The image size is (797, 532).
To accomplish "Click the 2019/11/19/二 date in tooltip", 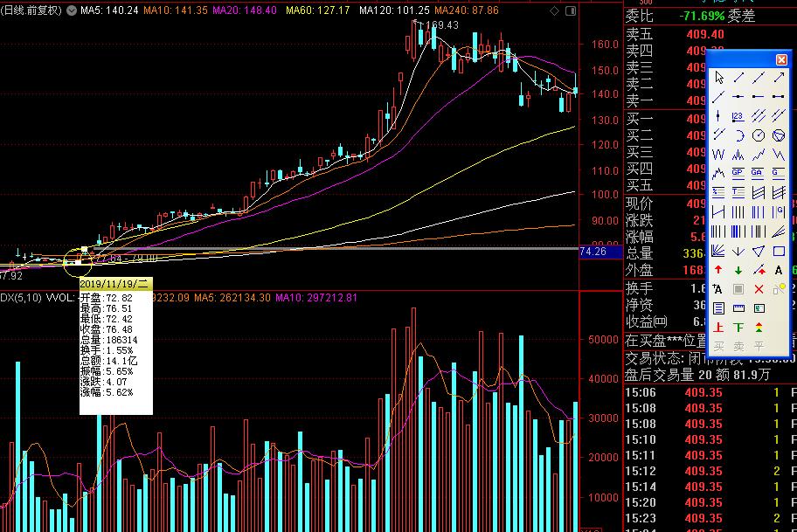I will 114,284.
